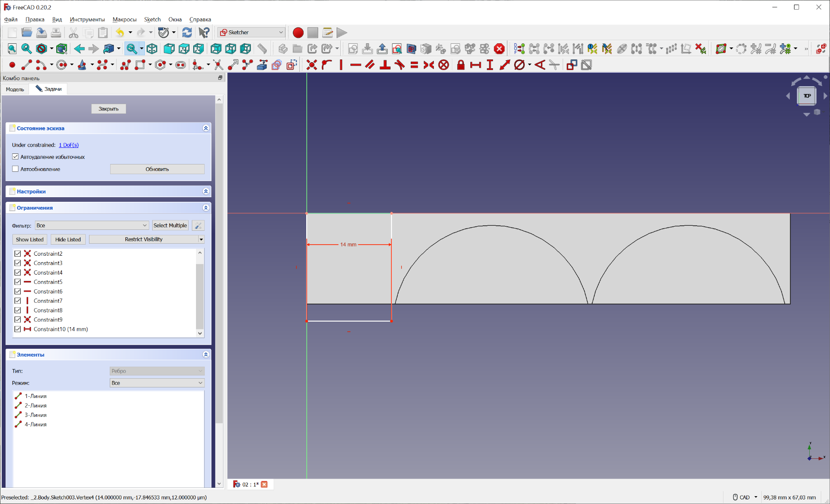Switch to the Модель tab
This screenshot has height=504, width=830.
pos(15,89)
